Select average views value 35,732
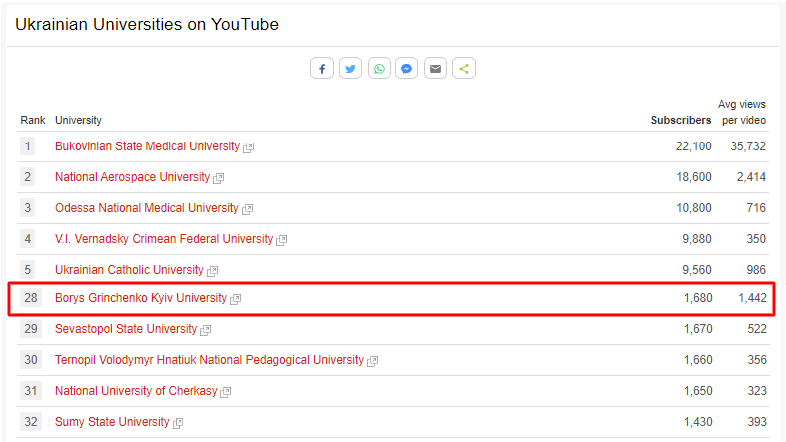 748,146
